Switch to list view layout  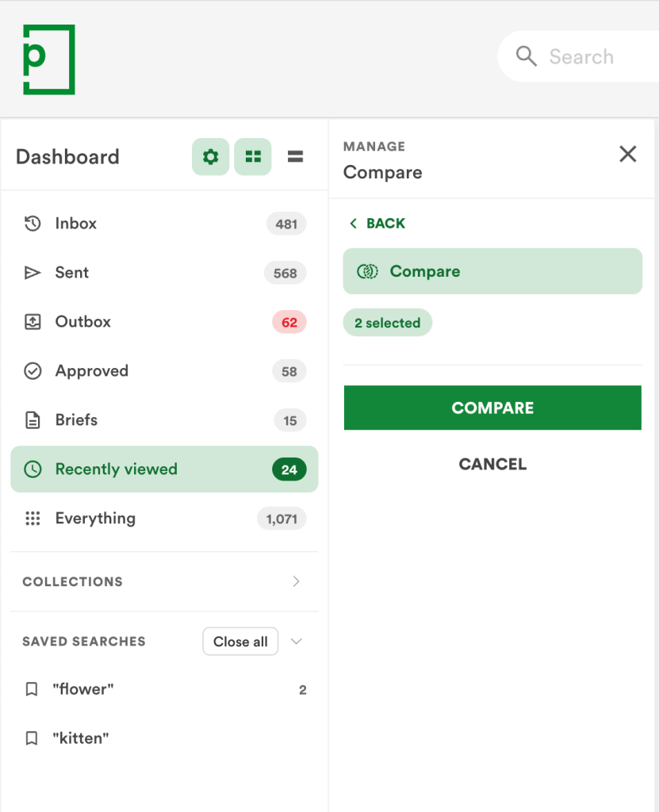click(x=295, y=156)
